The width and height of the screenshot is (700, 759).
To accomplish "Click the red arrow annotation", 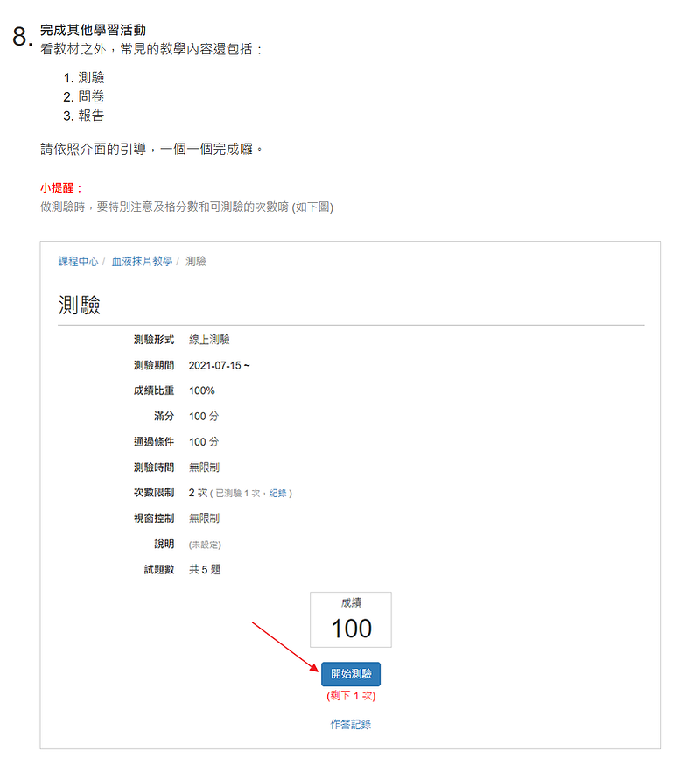I will click(x=285, y=647).
